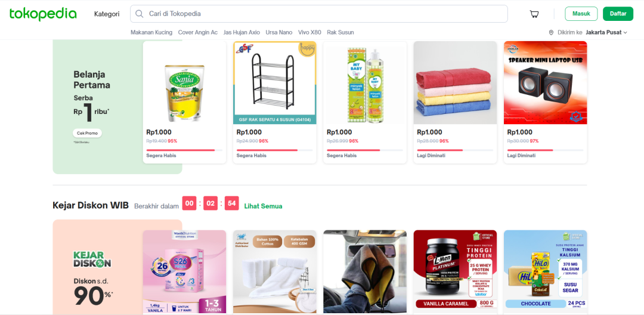
Task: Focus the Cari di Tokopedia search field
Action: (318, 14)
